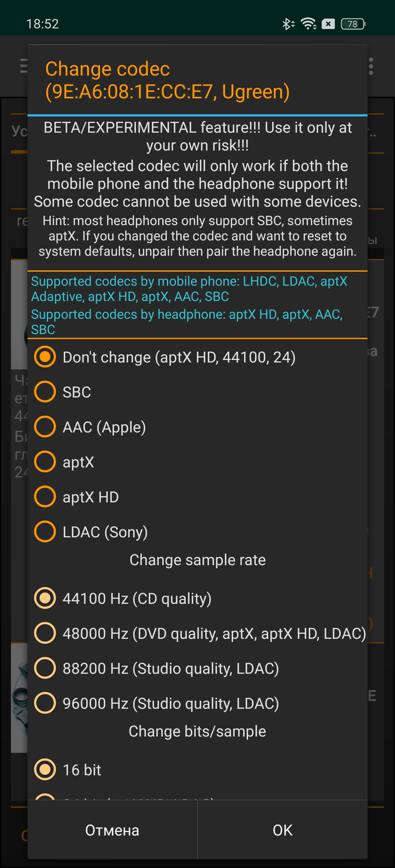Choose 44100 Hz CD quality sample rate
The height and width of the screenshot is (868, 395).
(x=45, y=598)
